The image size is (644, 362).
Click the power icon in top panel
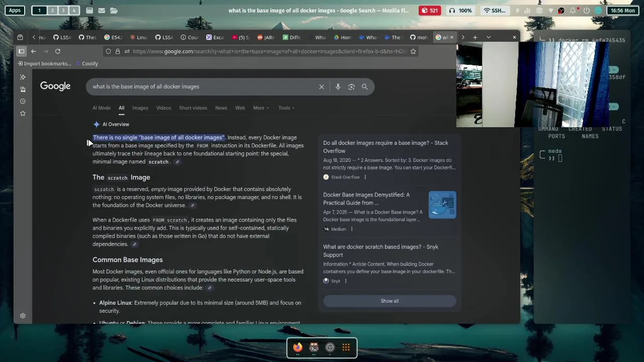coord(586,10)
